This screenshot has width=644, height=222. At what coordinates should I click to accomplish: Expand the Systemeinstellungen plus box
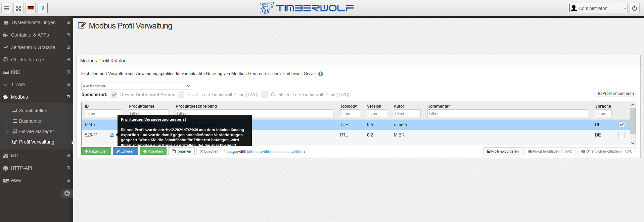68,22
